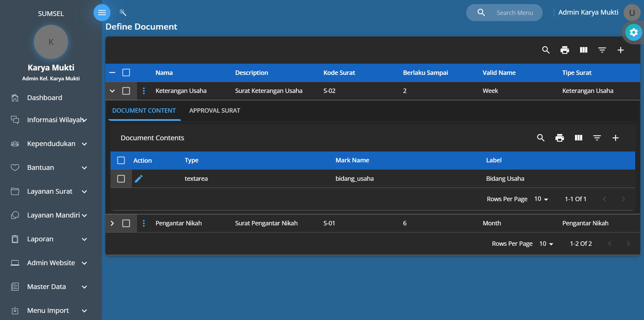Viewport: 644px width, 320px height.
Task: Go to Dashboard in sidebar
Action: coord(45,98)
